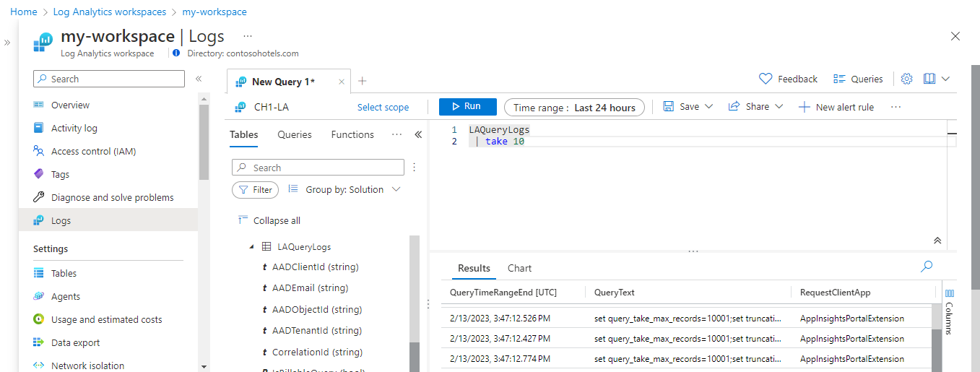Open the query settings gear icon
The height and width of the screenshot is (372, 980).
tap(907, 79)
